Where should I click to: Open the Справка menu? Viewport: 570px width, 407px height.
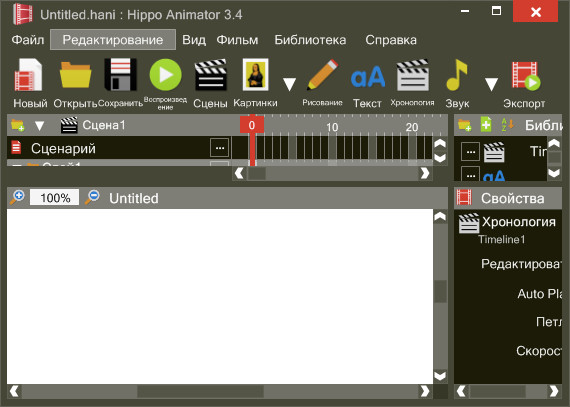click(391, 40)
